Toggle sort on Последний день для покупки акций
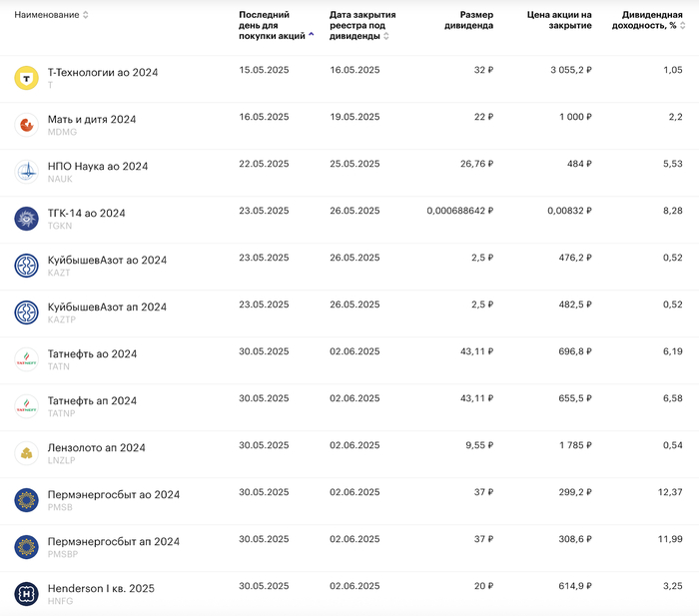The width and height of the screenshot is (699, 616). pos(312,35)
